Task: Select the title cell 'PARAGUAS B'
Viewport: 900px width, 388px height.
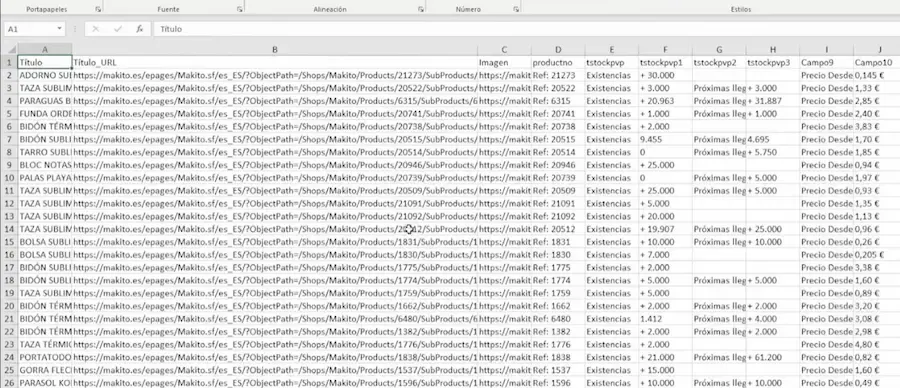Action: tap(45, 101)
